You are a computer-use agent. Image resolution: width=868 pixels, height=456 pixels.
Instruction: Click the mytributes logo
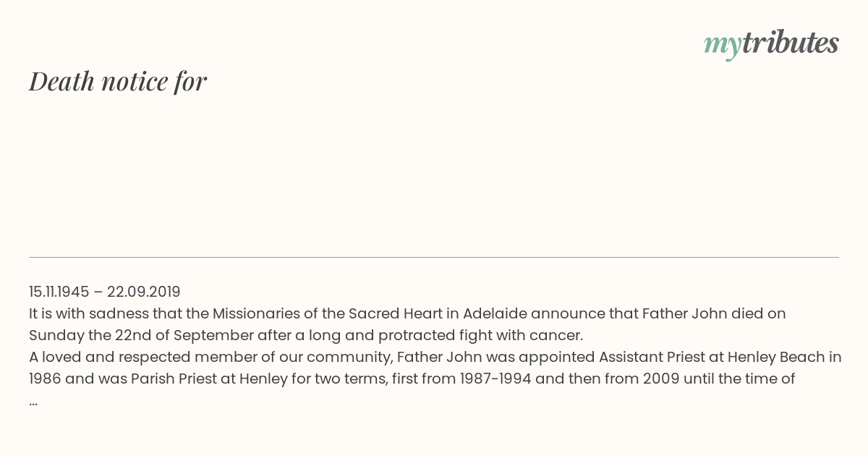771,44
